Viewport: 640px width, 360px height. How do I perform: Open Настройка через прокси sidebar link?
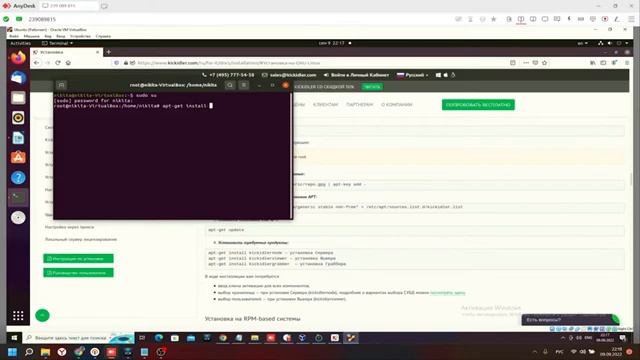pos(69,227)
